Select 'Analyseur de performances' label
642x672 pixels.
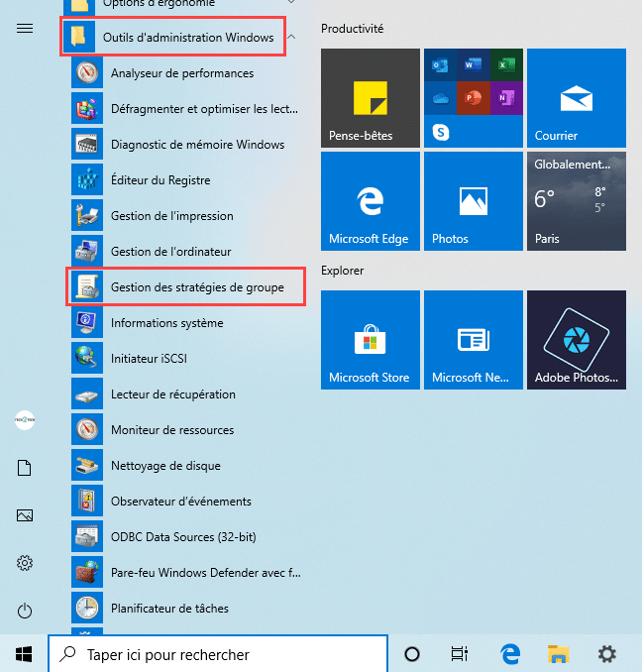pyautogui.click(x=182, y=73)
